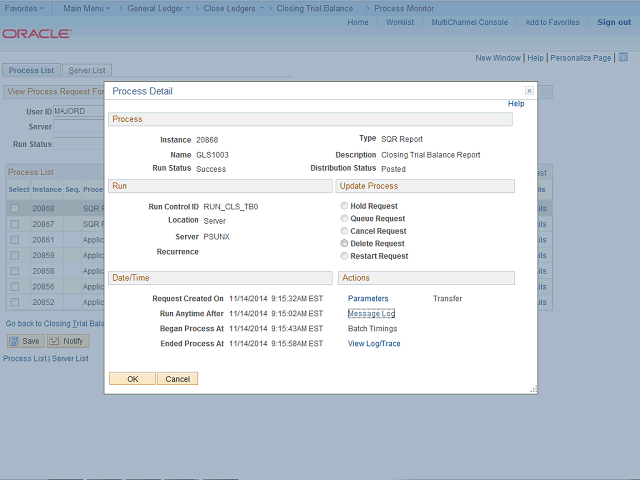This screenshot has width=640, height=480.
Task: Choose the Cancel Request option
Action: 345,231
